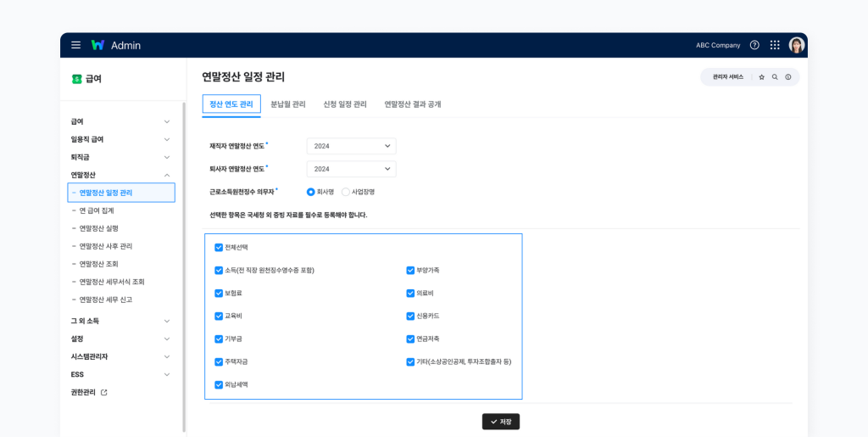868x437 pixels.
Task: Select the 사업장명 radio button
Action: coord(346,192)
